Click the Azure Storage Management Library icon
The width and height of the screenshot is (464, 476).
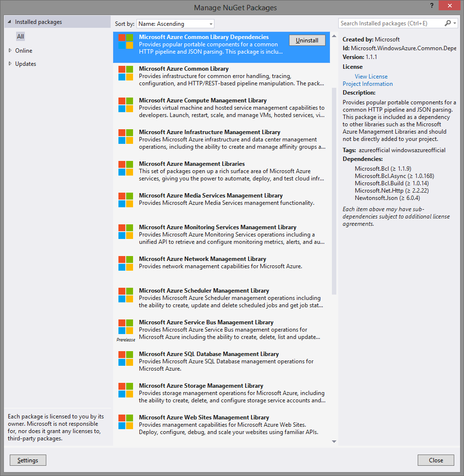[126, 390]
